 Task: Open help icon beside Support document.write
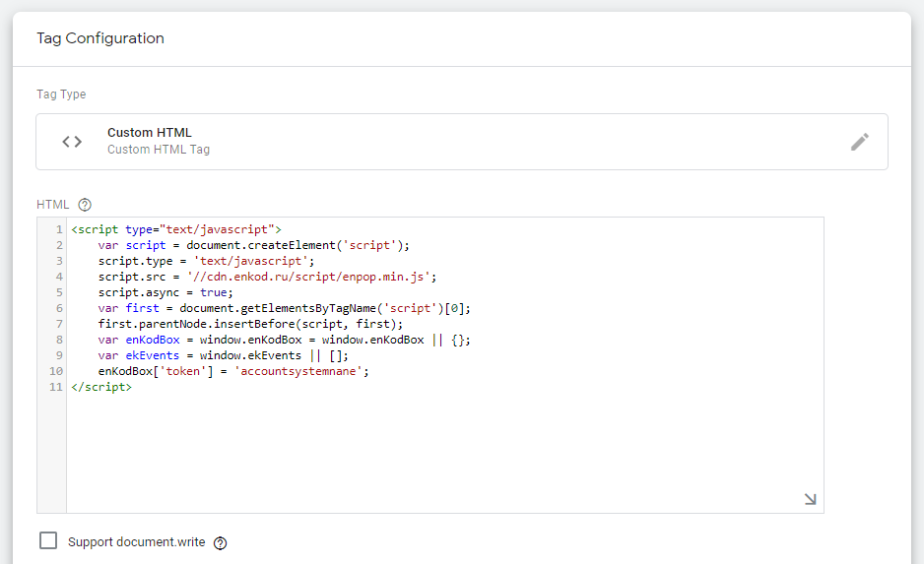(x=220, y=542)
